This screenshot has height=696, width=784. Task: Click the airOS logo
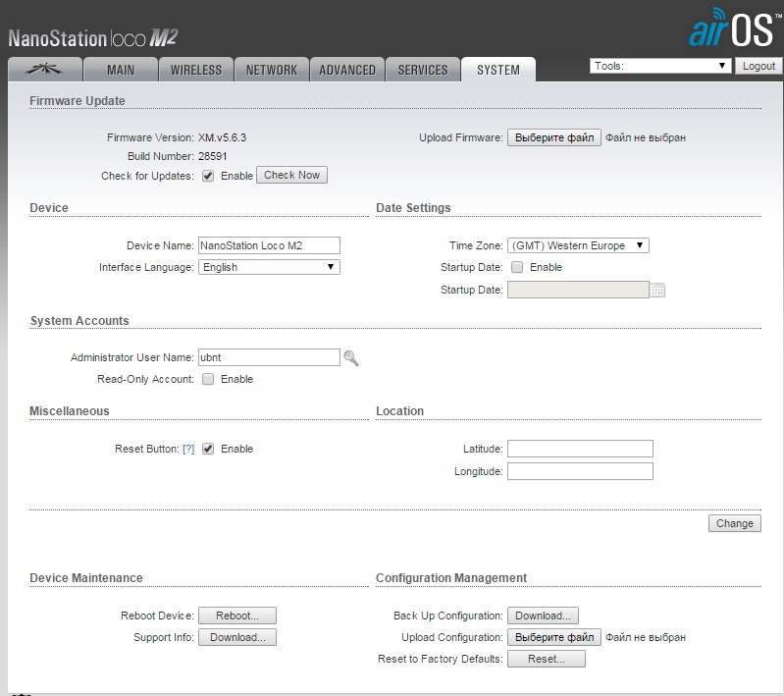pyautogui.click(x=734, y=28)
